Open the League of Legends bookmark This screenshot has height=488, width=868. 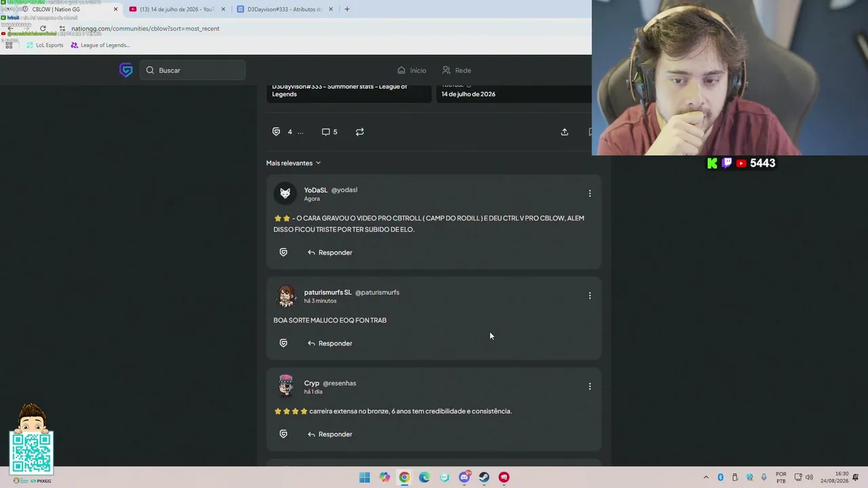pyautogui.click(x=100, y=45)
